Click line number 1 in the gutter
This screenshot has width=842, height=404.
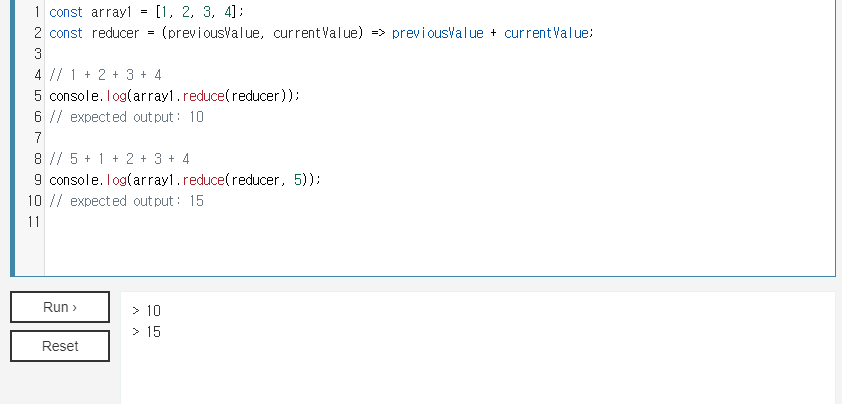[37, 12]
